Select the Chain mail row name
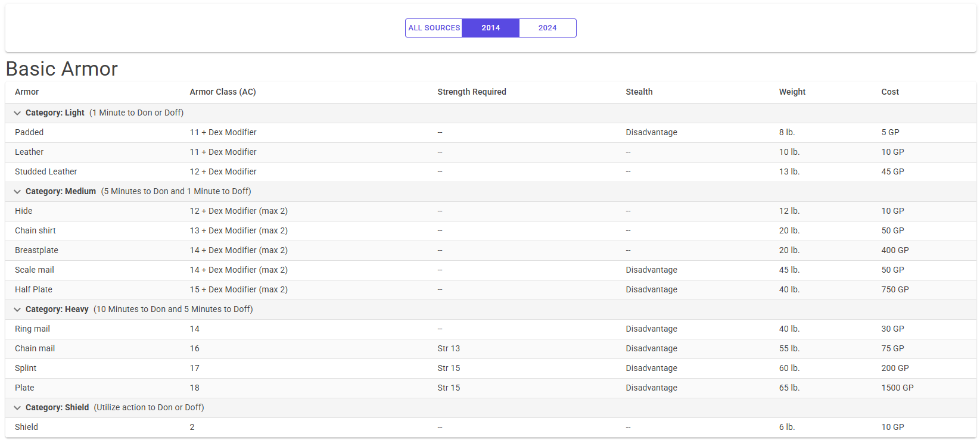 pyautogui.click(x=35, y=348)
